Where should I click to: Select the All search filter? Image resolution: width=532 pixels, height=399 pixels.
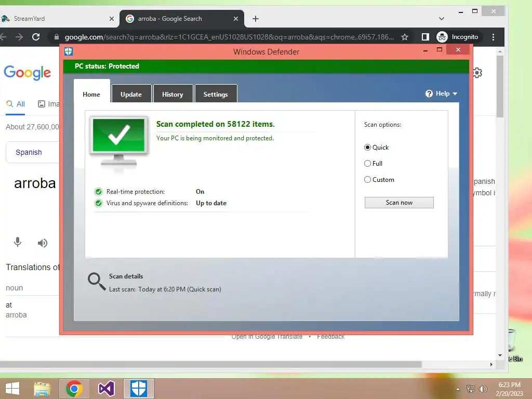(16, 104)
